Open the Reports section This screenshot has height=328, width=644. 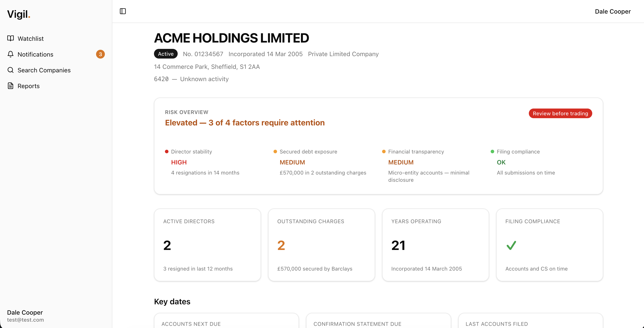(29, 86)
